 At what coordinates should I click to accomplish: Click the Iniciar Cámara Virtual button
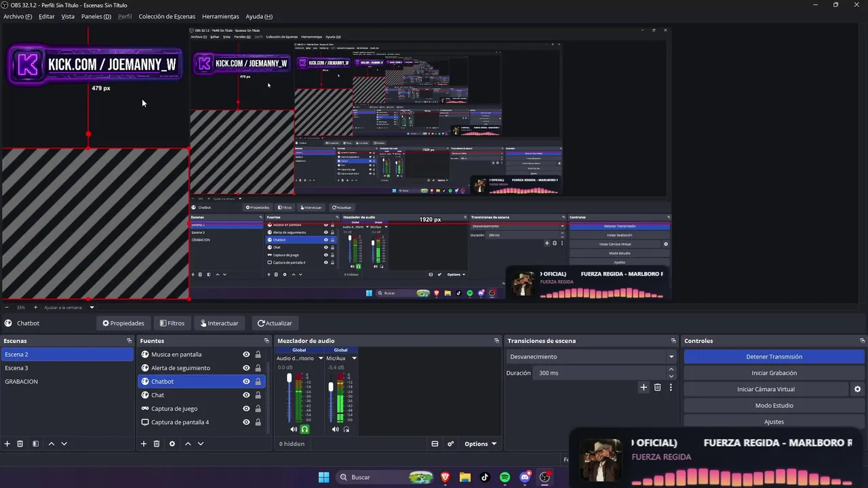766,389
